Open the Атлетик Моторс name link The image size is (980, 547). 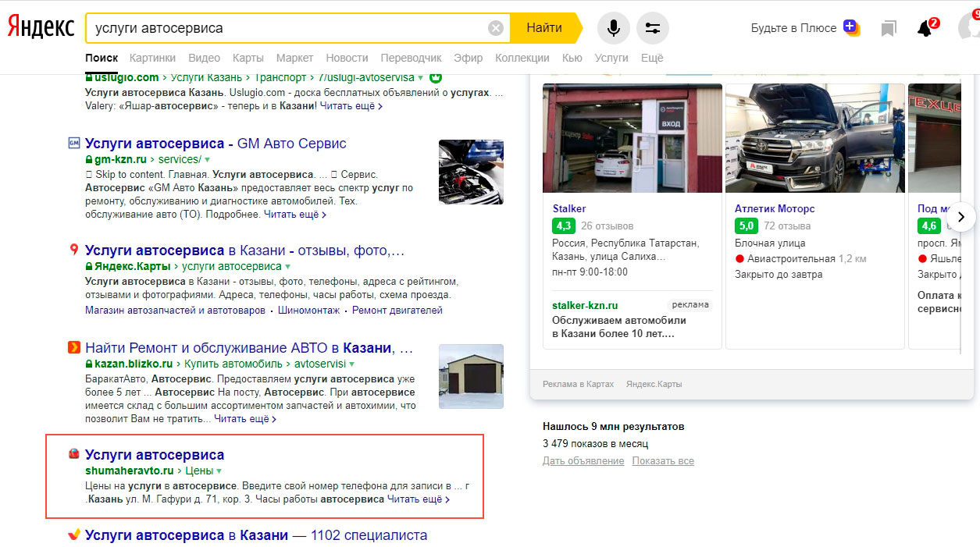click(x=775, y=209)
